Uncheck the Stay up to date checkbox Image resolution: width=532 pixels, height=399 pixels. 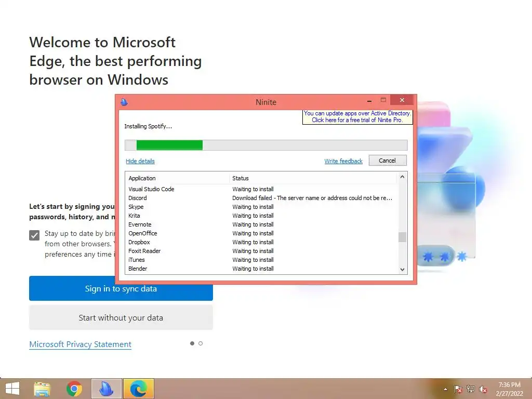coord(34,235)
